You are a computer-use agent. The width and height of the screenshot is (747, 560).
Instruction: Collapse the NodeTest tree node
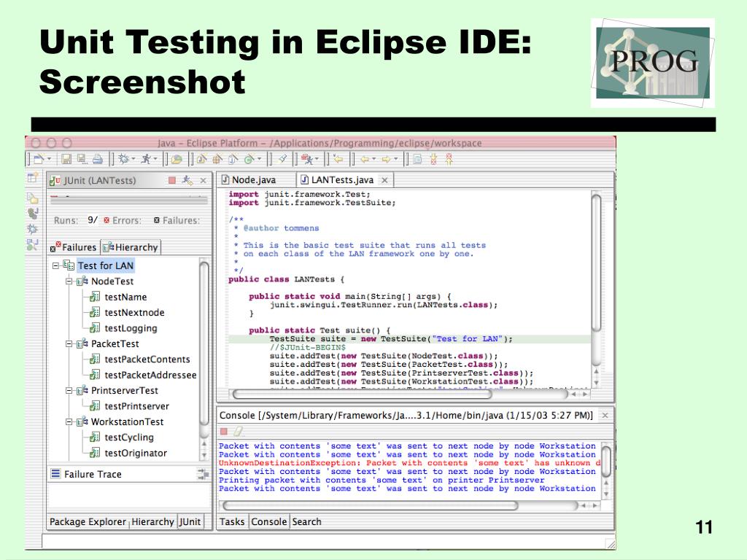[69, 281]
